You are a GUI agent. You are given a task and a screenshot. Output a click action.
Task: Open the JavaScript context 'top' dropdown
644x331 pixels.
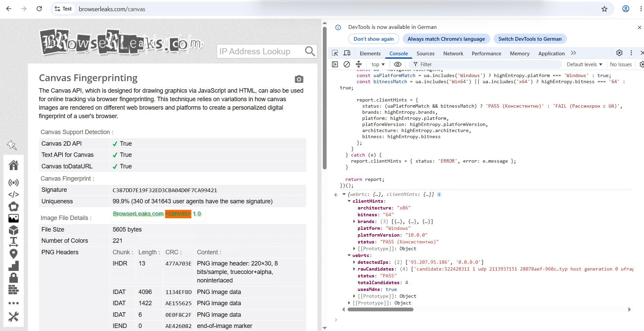(x=378, y=64)
